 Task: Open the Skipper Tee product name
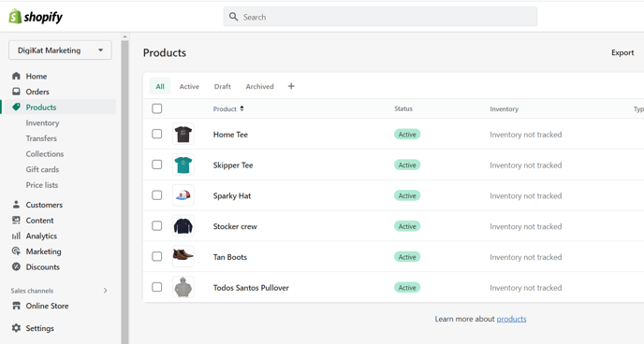click(x=233, y=165)
